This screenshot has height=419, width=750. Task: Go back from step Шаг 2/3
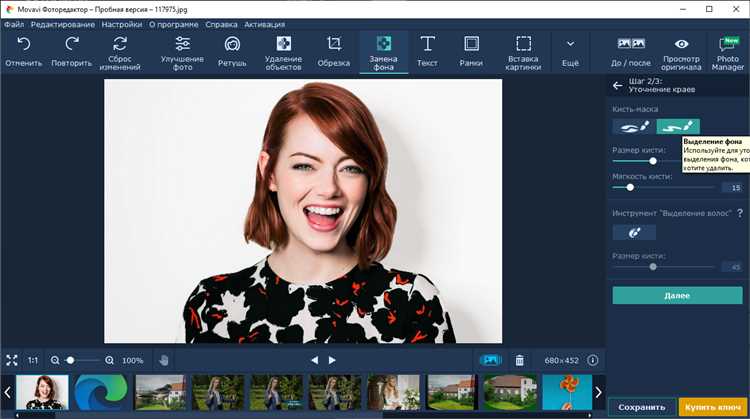618,86
